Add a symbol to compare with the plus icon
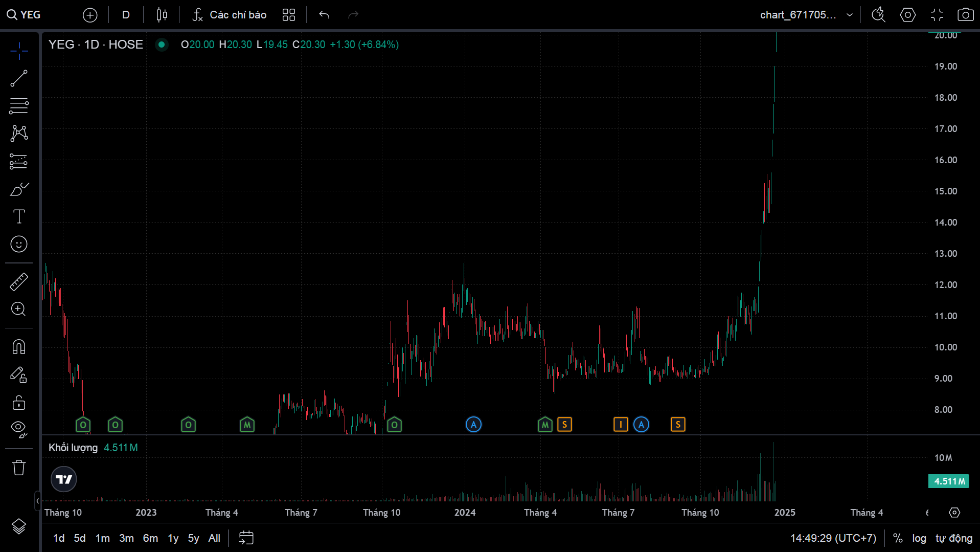This screenshot has height=552, width=980. tap(90, 15)
